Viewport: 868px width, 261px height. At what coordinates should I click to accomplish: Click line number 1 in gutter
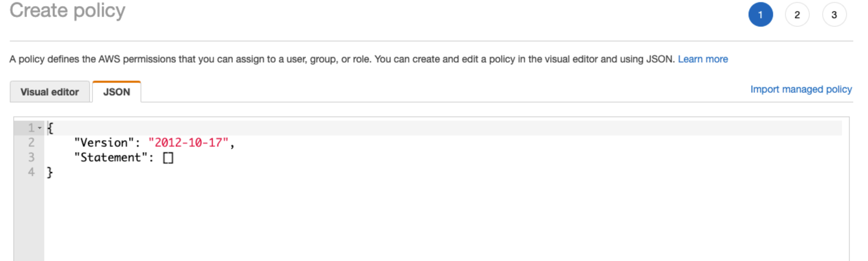[31, 128]
